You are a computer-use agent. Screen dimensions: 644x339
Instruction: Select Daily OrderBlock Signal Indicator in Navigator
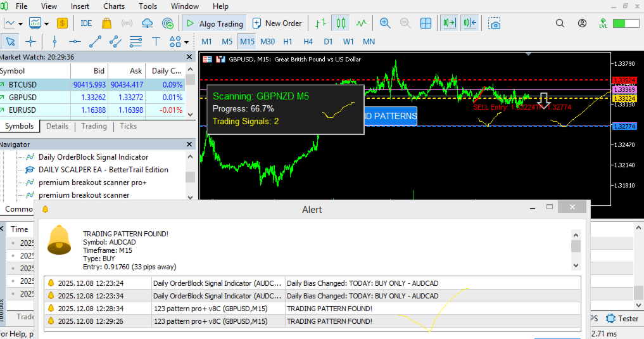click(x=93, y=157)
